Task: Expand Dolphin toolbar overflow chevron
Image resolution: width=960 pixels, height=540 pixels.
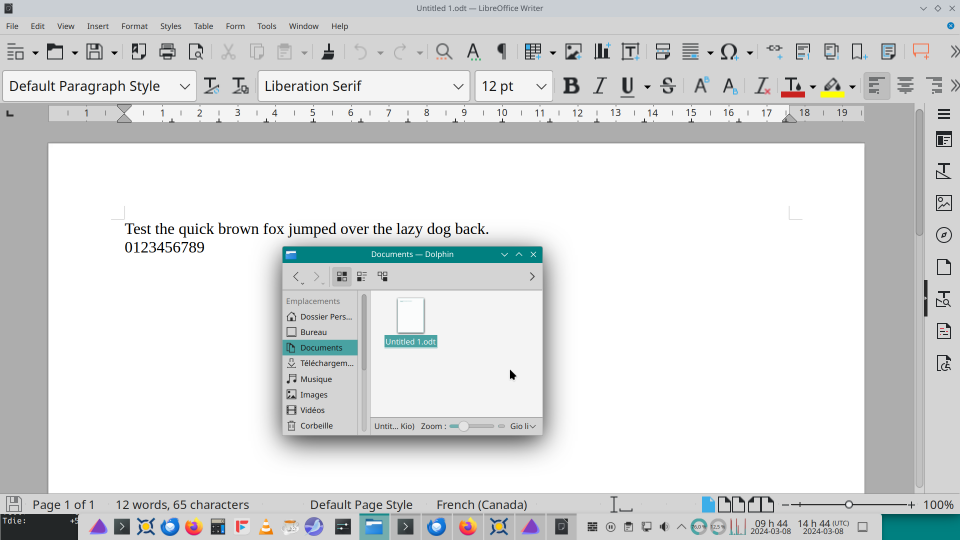Action: [532, 277]
